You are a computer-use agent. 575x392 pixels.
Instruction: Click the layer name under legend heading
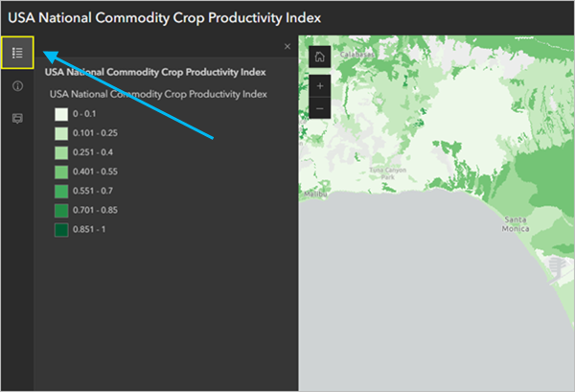click(x=157, y=94)
